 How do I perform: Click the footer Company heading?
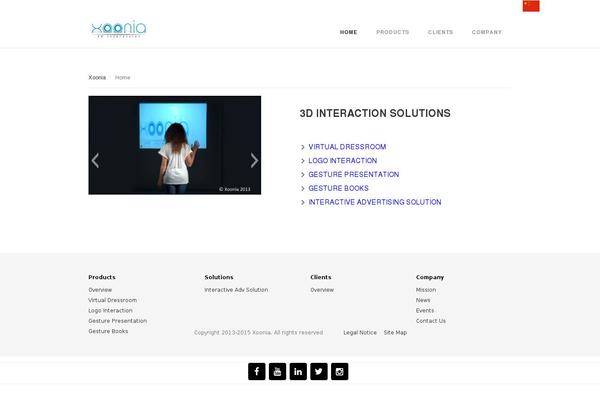pos(430,277)
